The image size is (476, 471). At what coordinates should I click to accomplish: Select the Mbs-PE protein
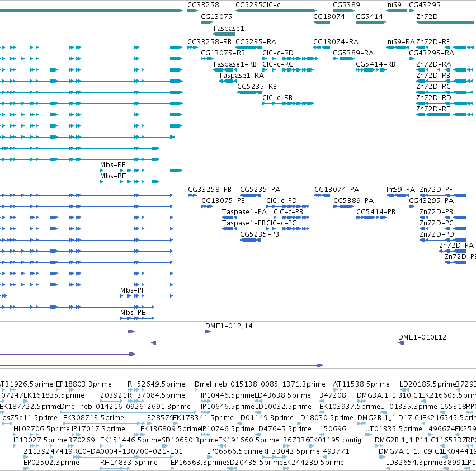click(x=137, y=318)
